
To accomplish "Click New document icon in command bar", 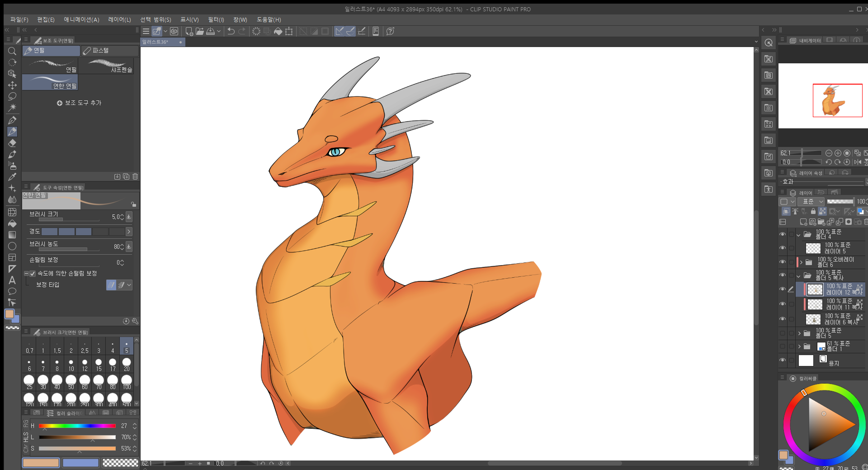I will (189, 31).
